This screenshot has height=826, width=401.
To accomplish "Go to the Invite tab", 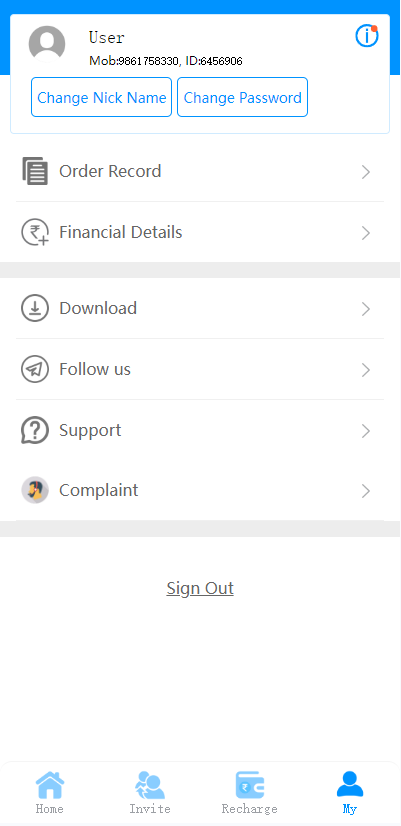I will [150, 792].
